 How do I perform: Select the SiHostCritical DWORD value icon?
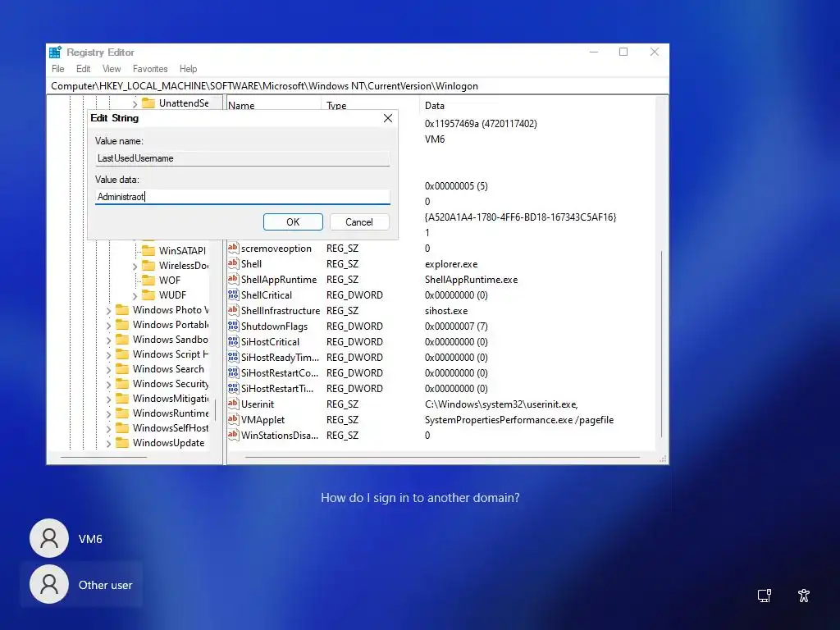click(x=233, y=341)
